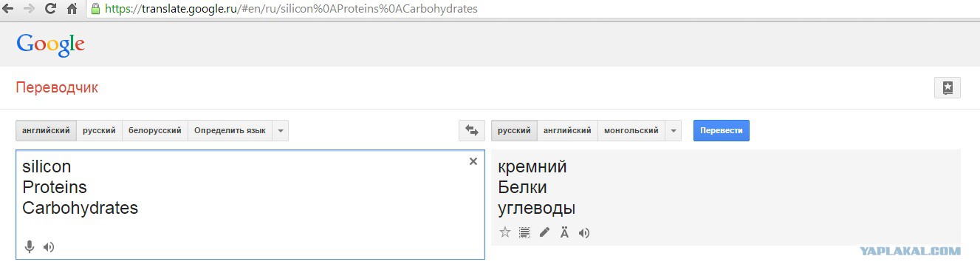The width and height of the screenshot is (980, 273).
Task: Click the blue Перевести button
Action: pyautogui.click(x=722, y=130)
